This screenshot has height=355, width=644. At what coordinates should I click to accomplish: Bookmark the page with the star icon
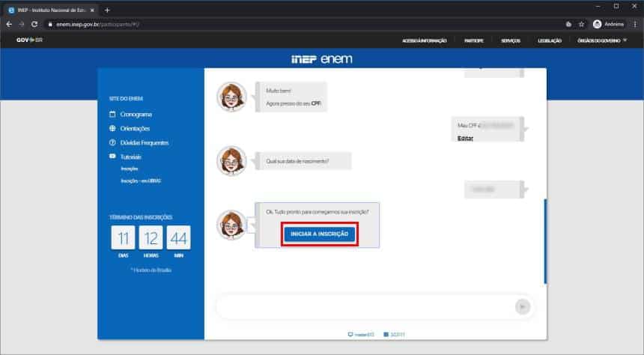tap(582, 24)
